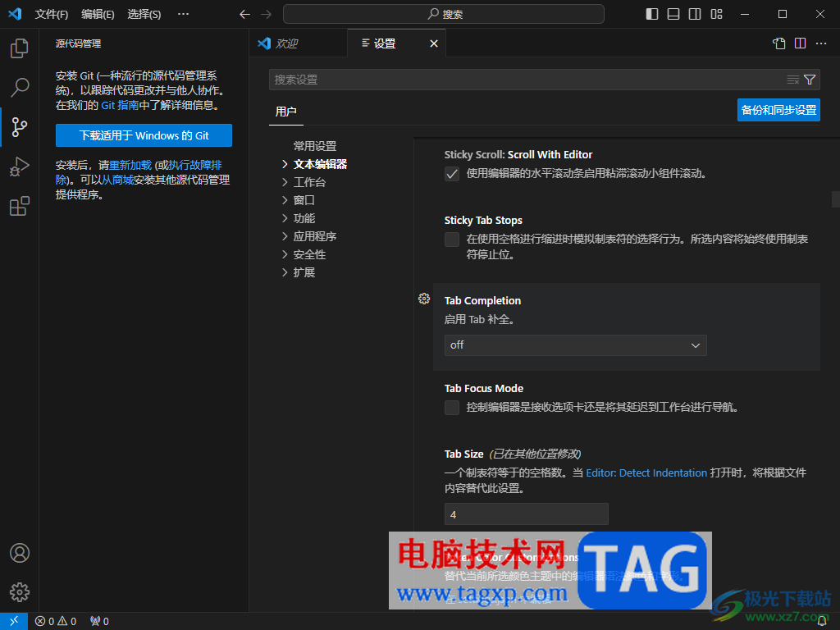Screen dimensions: 840x630
Task: Click the 从商城 link
Action: 117,180
